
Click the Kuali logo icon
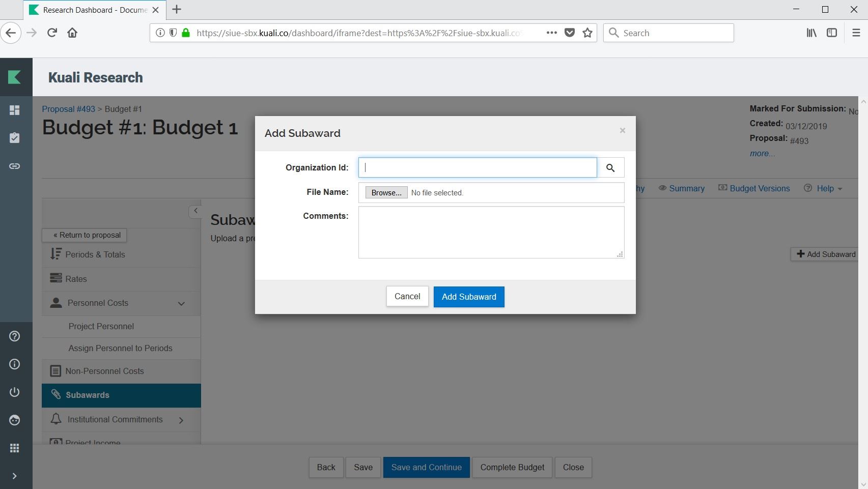point(15,77)
